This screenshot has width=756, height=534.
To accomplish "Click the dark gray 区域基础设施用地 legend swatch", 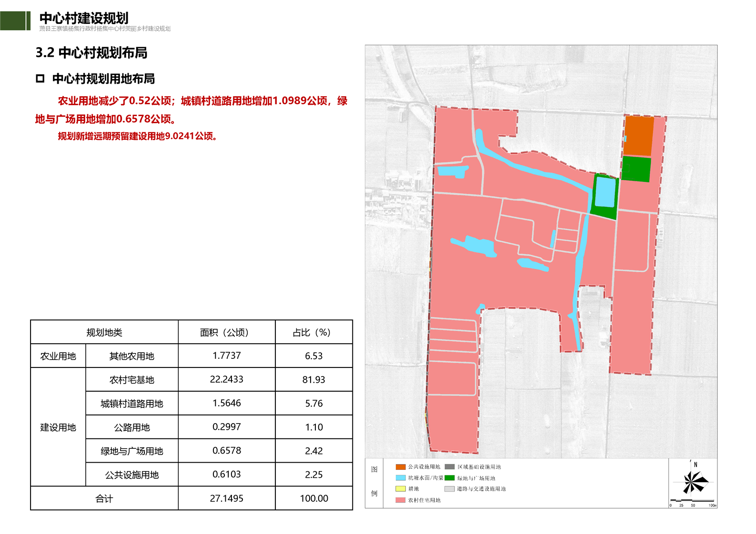I will click(449, 467).
